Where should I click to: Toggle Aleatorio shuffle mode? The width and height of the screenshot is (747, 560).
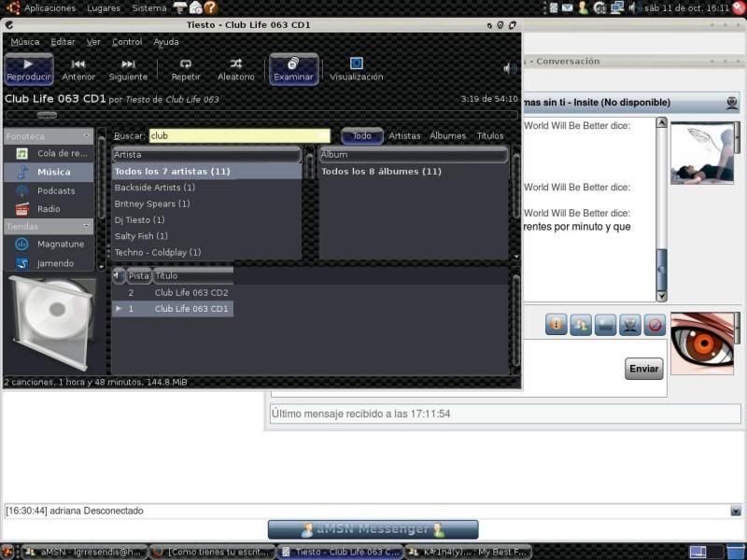[236, 69]
